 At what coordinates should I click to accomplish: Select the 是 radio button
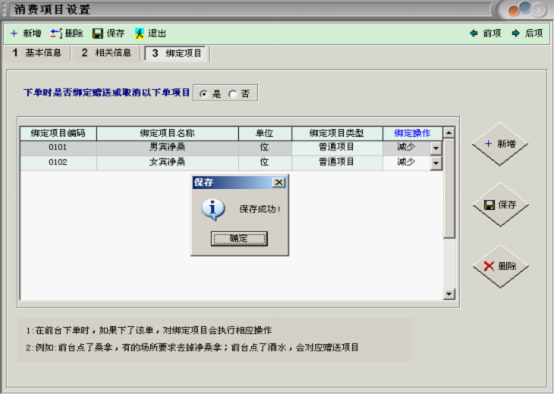[204, 94]
